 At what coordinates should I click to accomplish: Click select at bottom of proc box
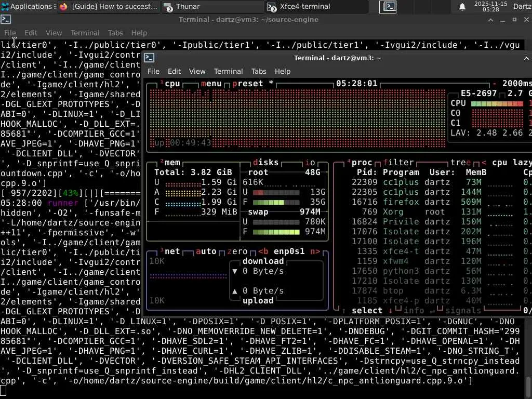click(x=367, y=311)
